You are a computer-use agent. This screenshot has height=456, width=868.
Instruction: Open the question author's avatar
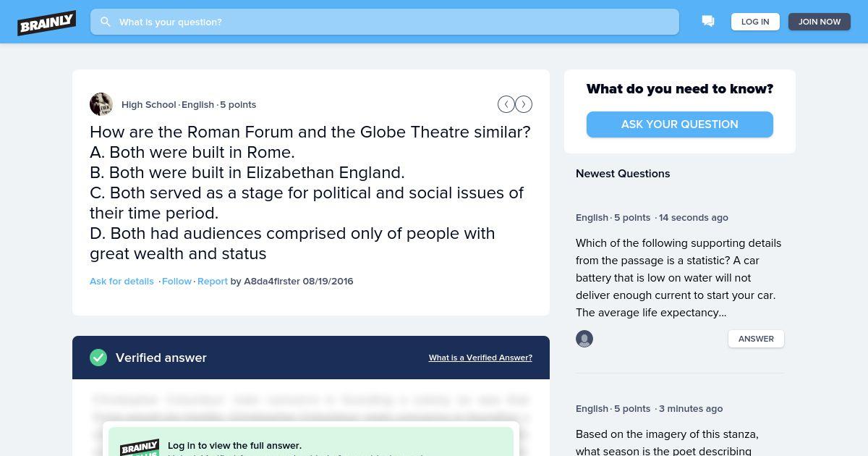pyautogui.click(x=101, y=104)
